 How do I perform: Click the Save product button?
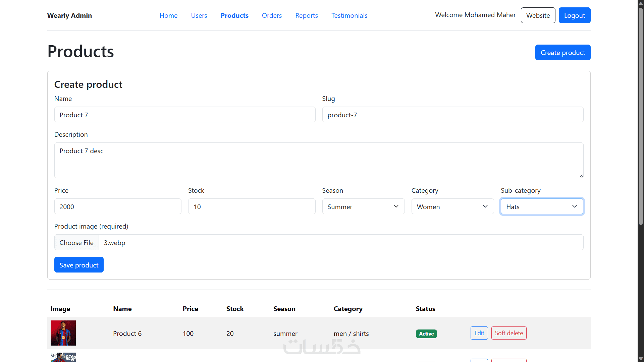click(79, 265)
